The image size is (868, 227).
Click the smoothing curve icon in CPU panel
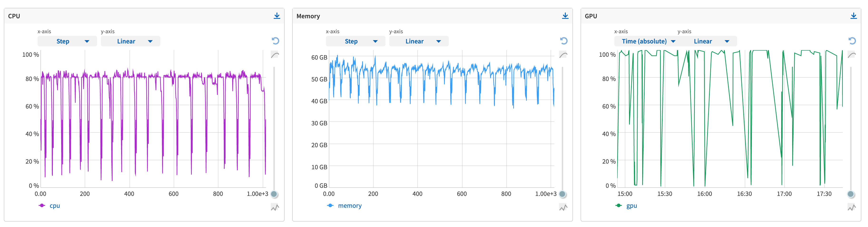(275, 55)
